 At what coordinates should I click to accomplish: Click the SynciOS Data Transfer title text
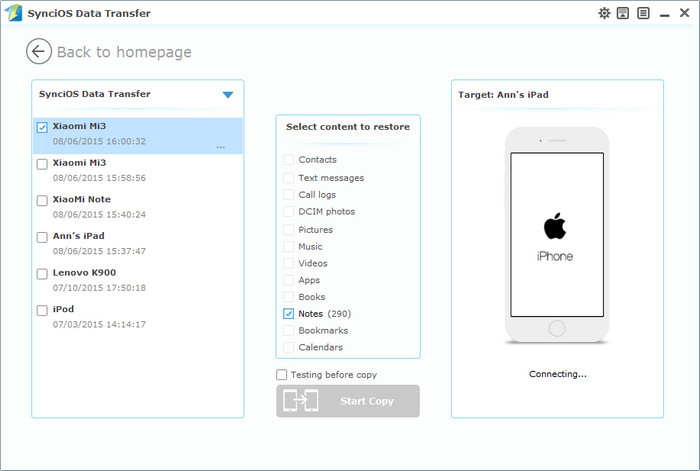coord(89,13)
